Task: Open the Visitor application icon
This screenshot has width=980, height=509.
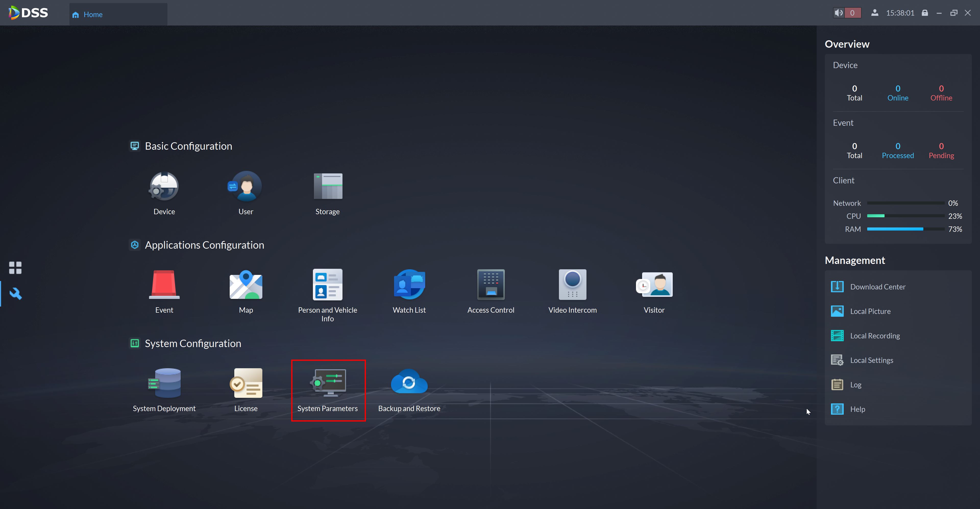Action: (x=654, y=285)
